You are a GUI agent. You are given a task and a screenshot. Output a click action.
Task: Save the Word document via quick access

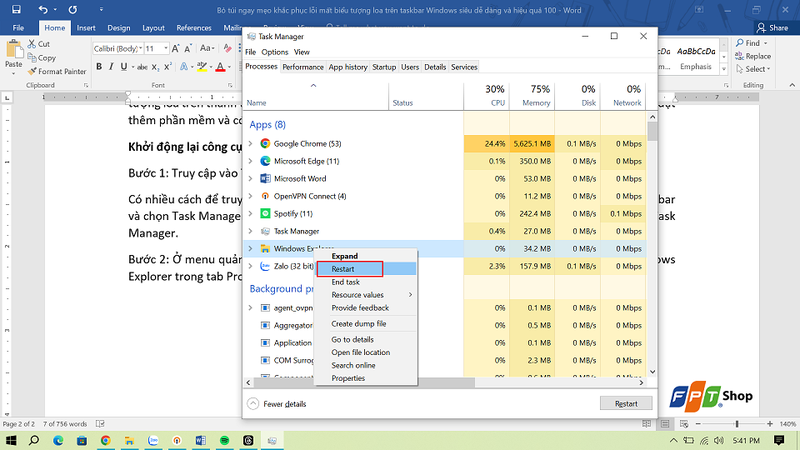16,10
